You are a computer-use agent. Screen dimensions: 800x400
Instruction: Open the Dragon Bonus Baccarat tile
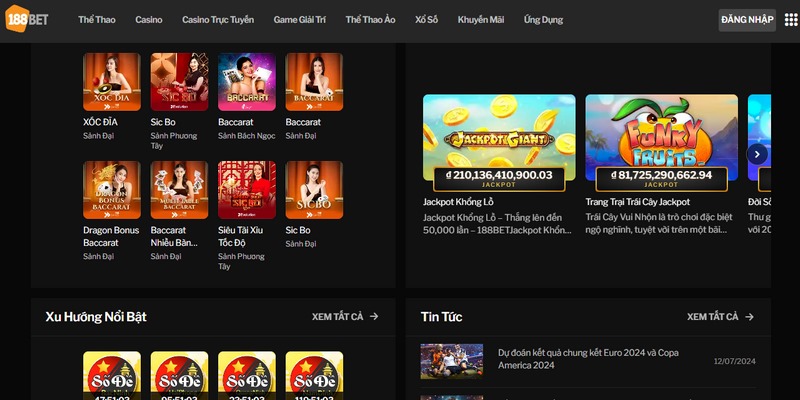(x=112, y=190)
